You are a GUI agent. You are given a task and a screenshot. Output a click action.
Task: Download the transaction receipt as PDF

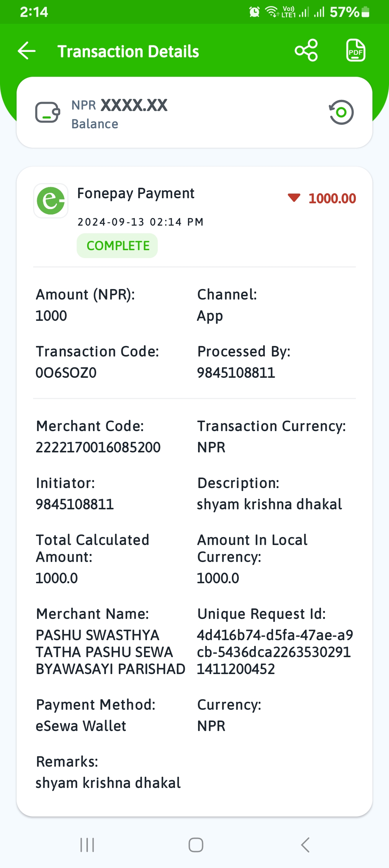tap(356, 50)
